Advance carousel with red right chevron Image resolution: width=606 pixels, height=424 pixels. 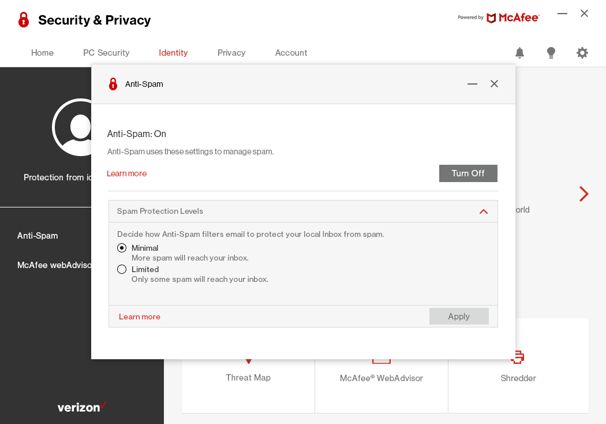coord(584,194)
